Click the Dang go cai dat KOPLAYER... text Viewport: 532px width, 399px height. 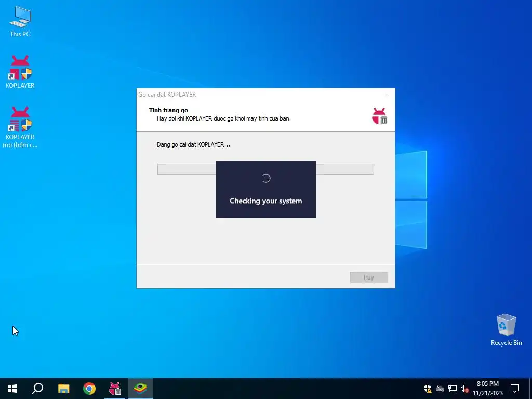193,144
